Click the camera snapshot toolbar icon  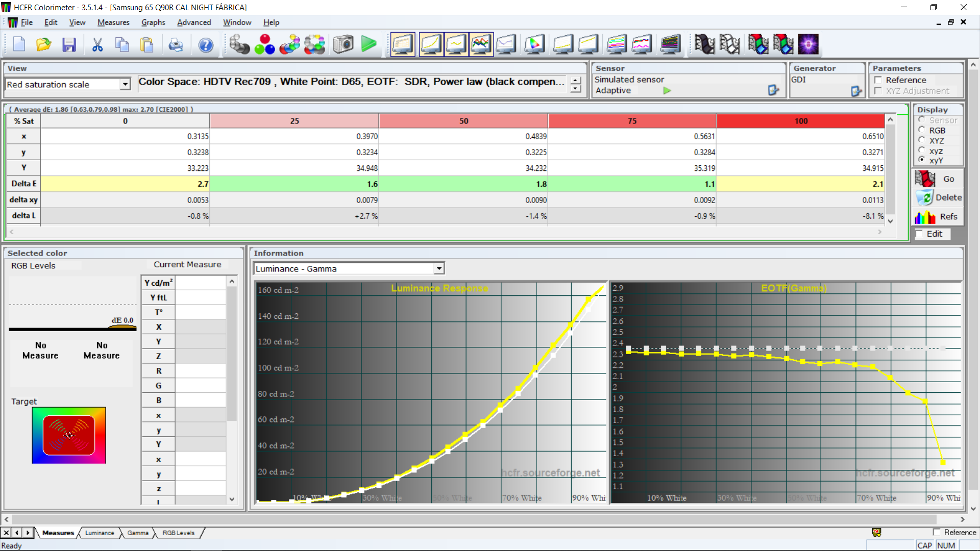click(x=343, y=45)
